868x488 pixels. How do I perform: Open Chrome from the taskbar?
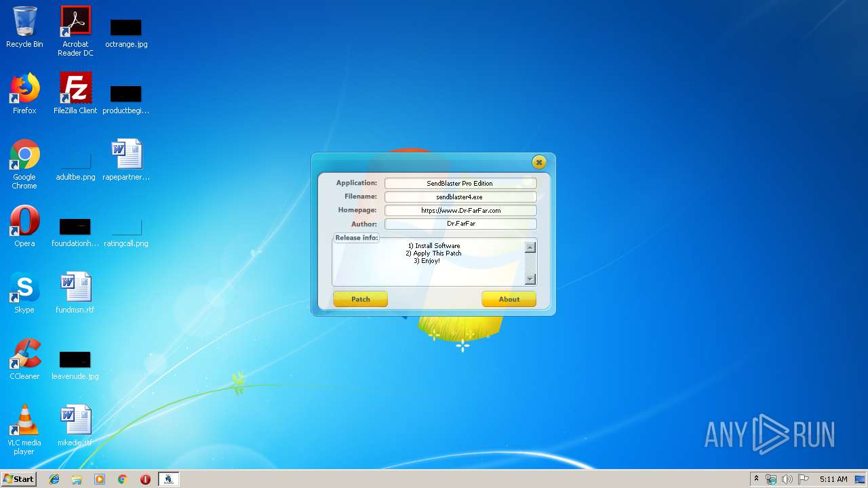[123, 479]
